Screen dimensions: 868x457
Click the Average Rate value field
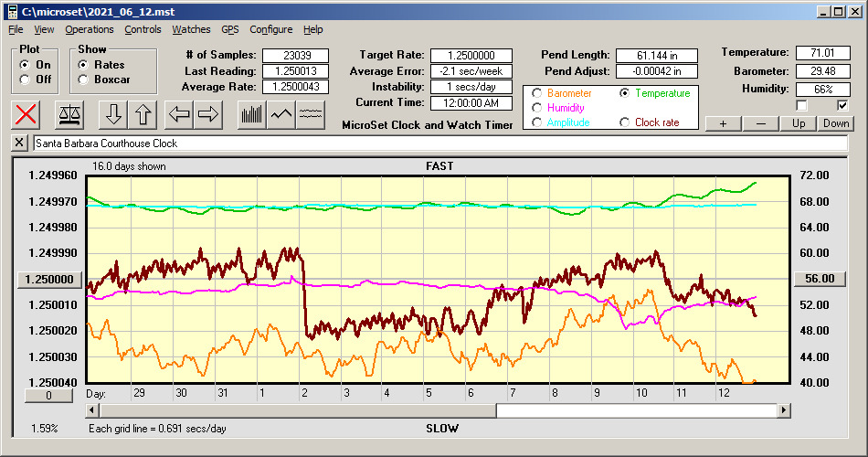(296, 87)
